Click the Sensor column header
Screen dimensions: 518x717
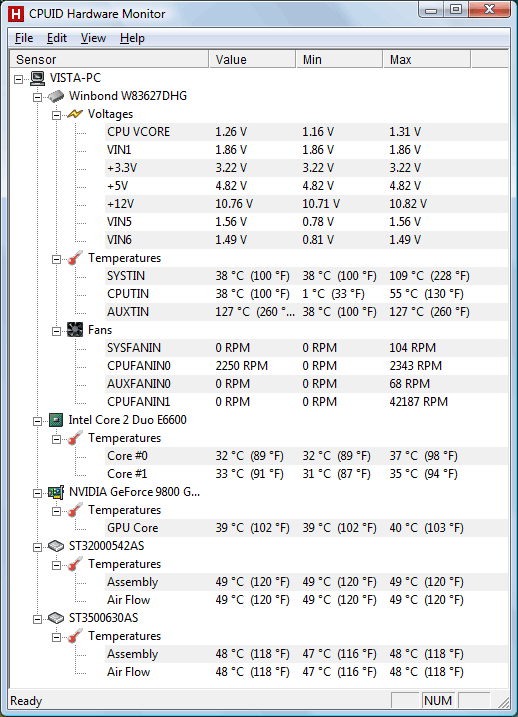click(109, 59)
